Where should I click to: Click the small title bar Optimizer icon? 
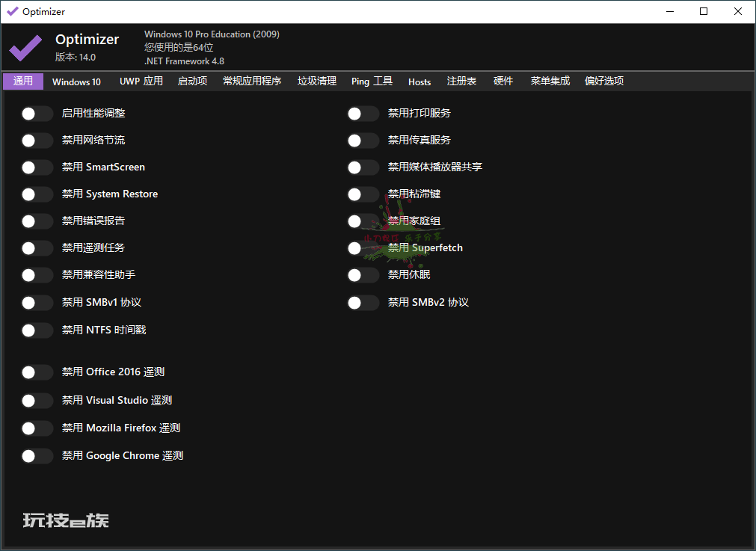(x=12, y=11)
